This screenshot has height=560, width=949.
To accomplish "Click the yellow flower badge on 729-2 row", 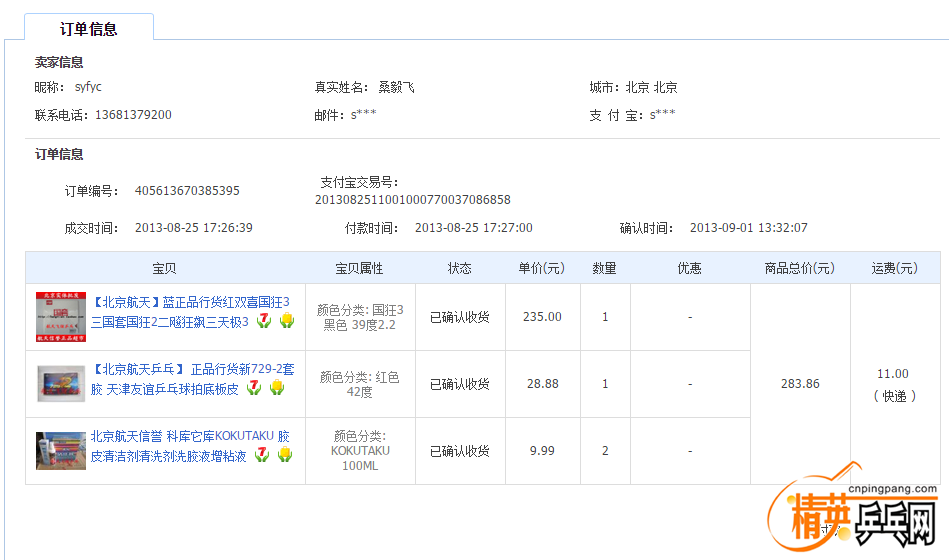I will (x=277, y=387).
